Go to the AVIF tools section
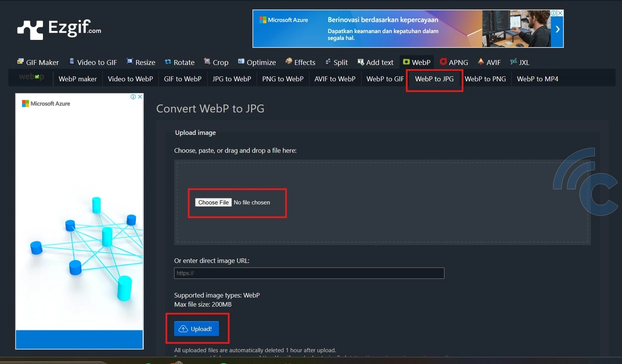This screenshot has width=622, height=364. pyautogui.click(x=489, y=62)
